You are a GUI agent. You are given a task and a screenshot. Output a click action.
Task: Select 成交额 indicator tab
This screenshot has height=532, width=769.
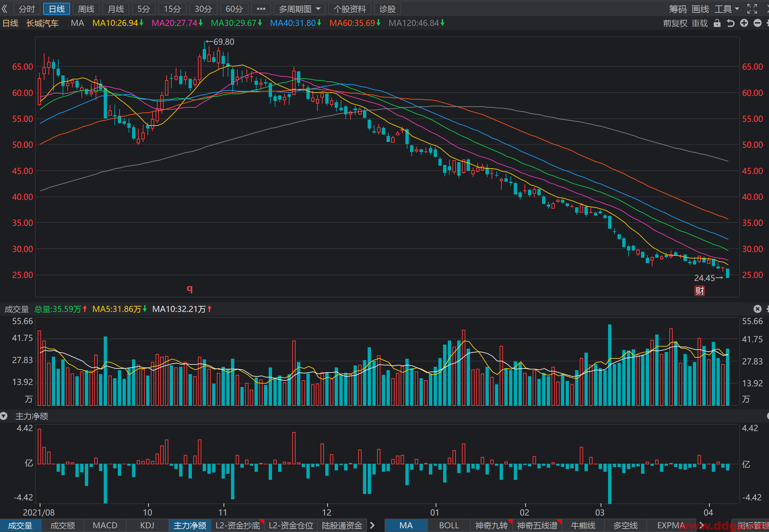coord(63,526)
